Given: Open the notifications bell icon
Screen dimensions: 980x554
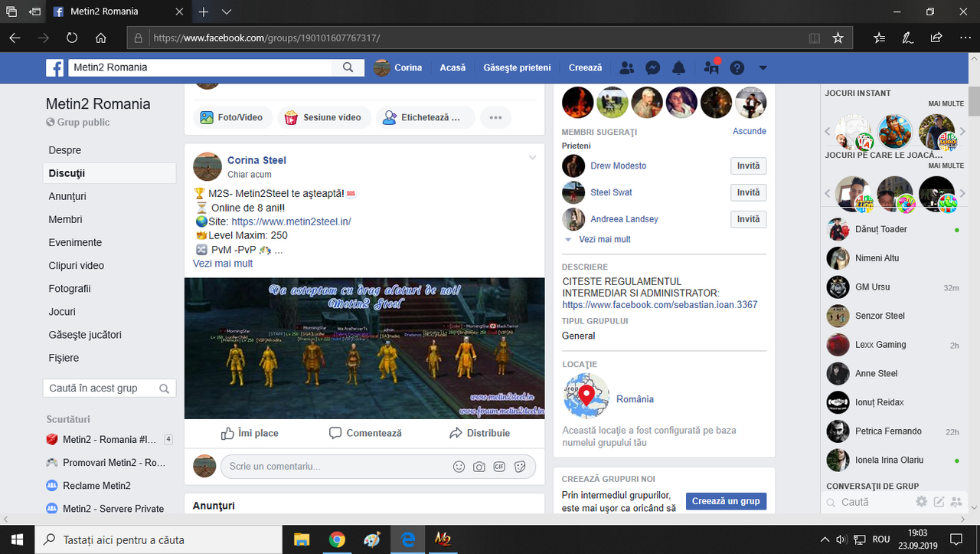Looking at the screenshot, I should point(679,68).
